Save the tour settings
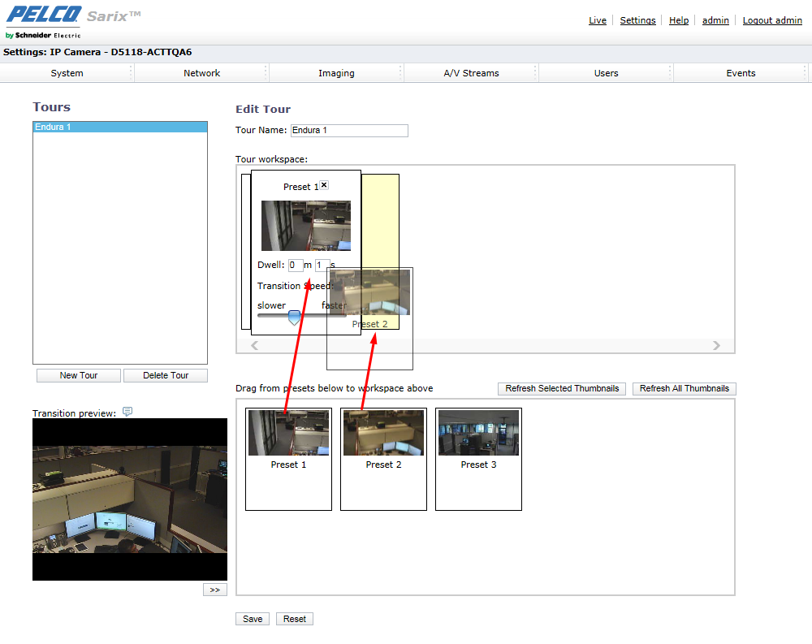Image resolution: width=812 pixels, height=644 pixels. click(253, 619)
